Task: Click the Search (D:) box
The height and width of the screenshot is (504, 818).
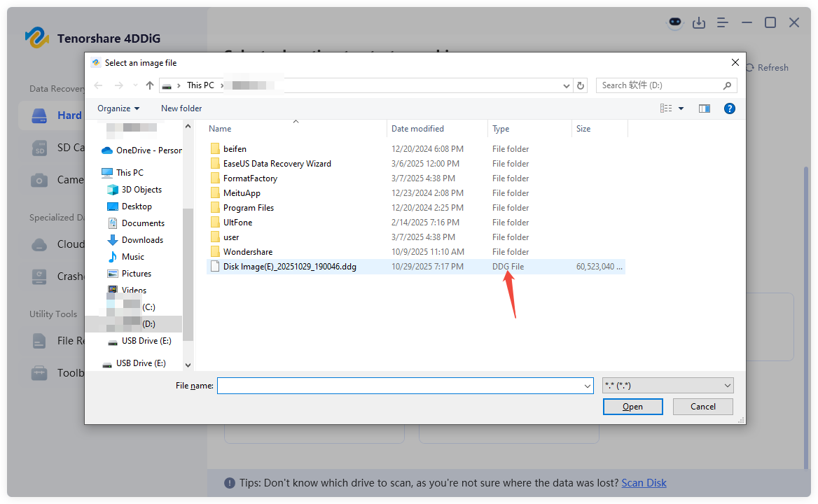Action: point(666,85)
